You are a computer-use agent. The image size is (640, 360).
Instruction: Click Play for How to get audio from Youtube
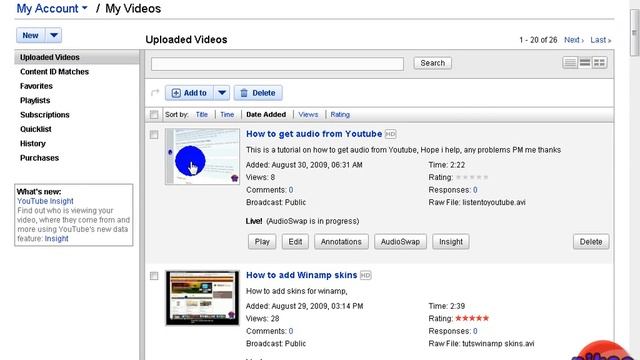tap(262, 242)
